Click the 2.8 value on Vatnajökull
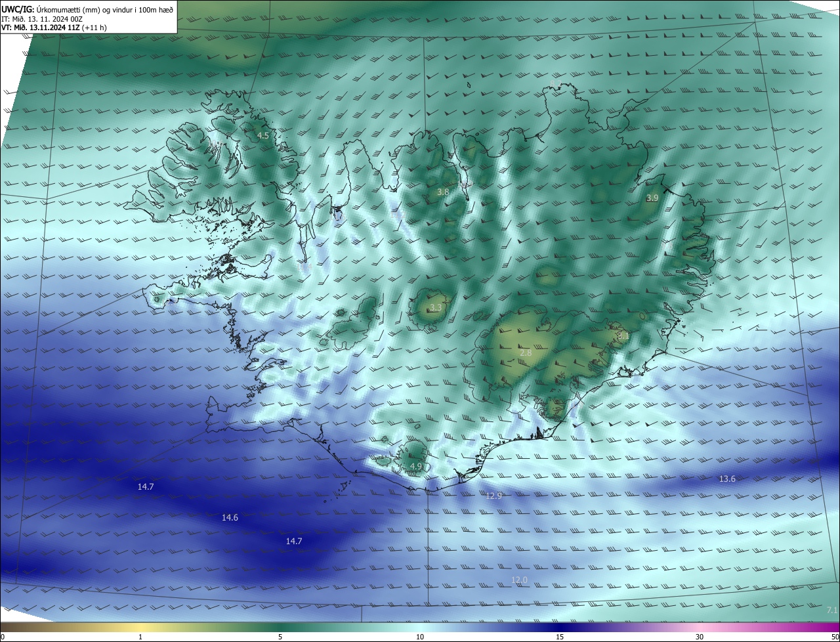 [526, 353]
